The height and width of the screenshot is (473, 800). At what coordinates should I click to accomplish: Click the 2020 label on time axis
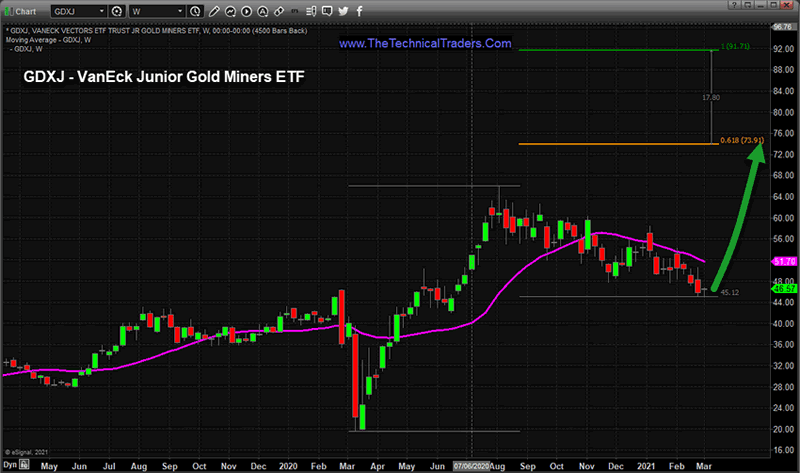point(288,466)
